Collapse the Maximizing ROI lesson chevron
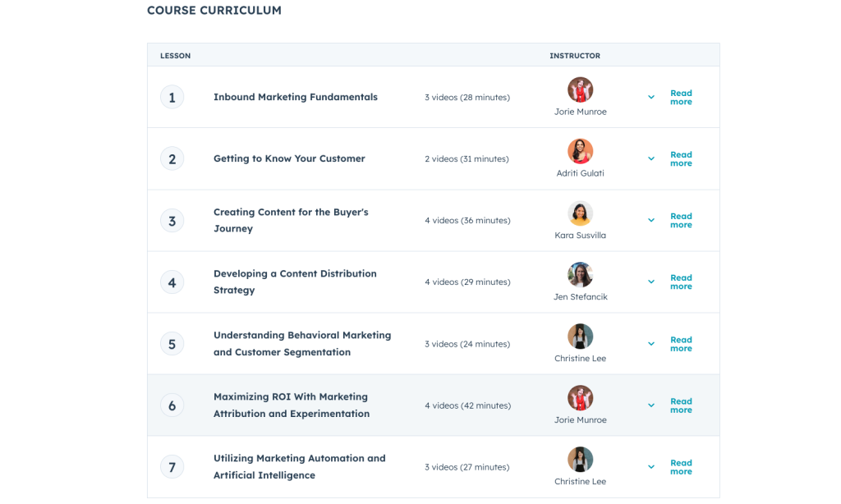Viewport: 841px width, 504px height. click(x=650, y=405)
